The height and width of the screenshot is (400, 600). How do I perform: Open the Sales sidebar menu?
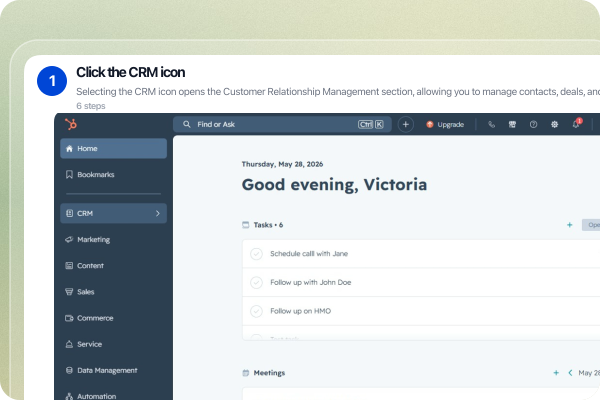[114, 292]
